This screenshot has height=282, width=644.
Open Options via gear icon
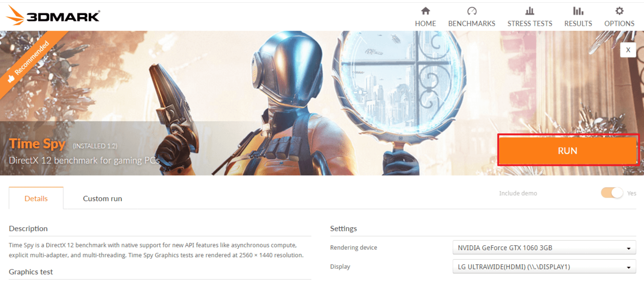coord(619,11)
